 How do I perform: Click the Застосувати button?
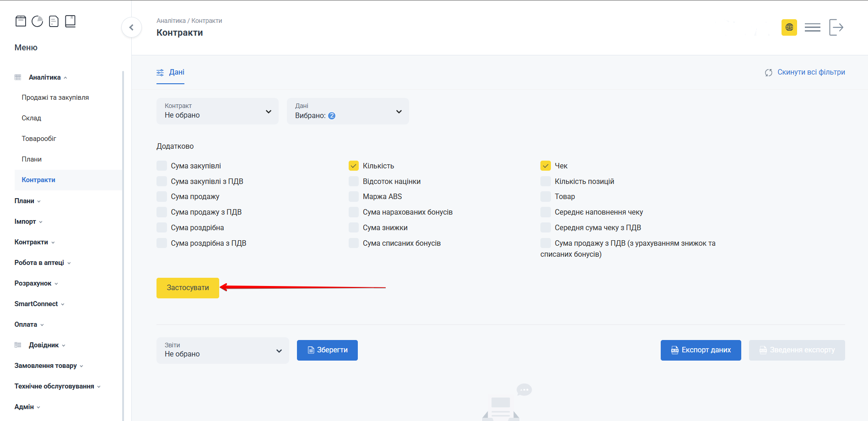188,288
